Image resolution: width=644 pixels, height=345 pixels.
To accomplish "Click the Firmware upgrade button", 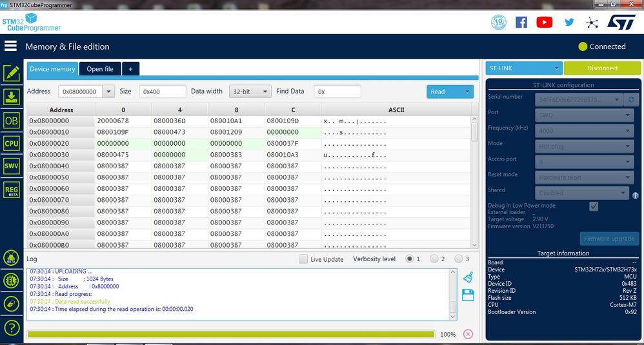I will point(609,239).
